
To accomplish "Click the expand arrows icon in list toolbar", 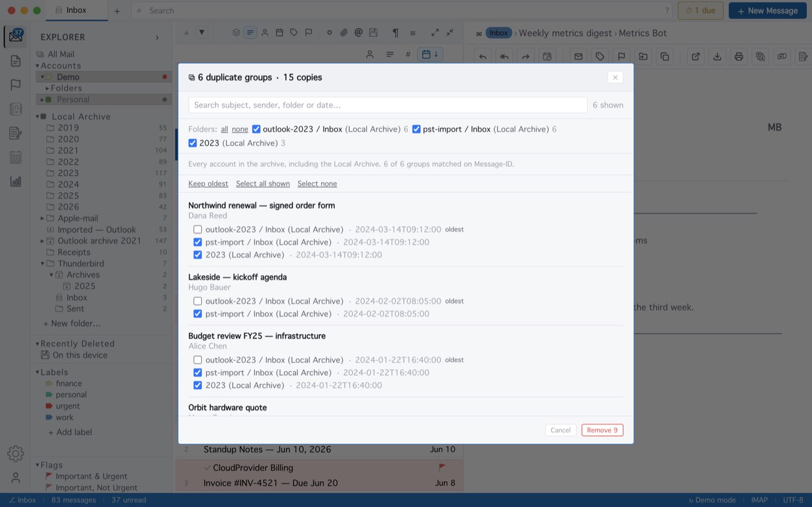I will coord(435,32).
